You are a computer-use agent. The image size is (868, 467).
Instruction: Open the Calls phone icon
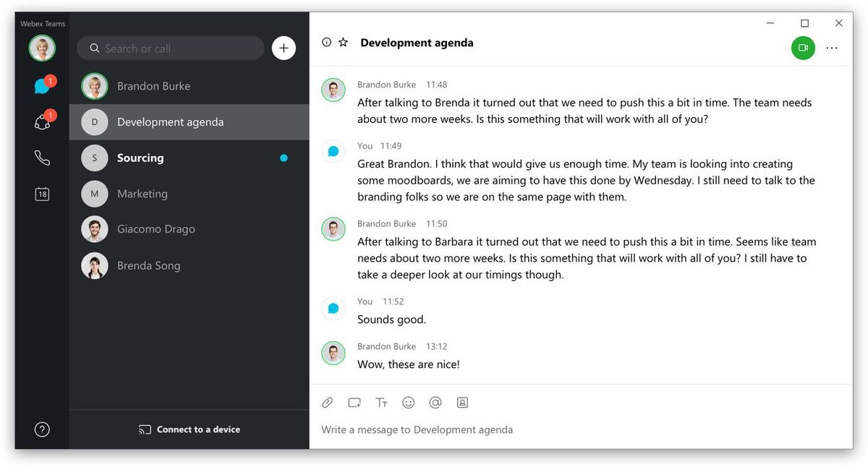click(42, 158)
